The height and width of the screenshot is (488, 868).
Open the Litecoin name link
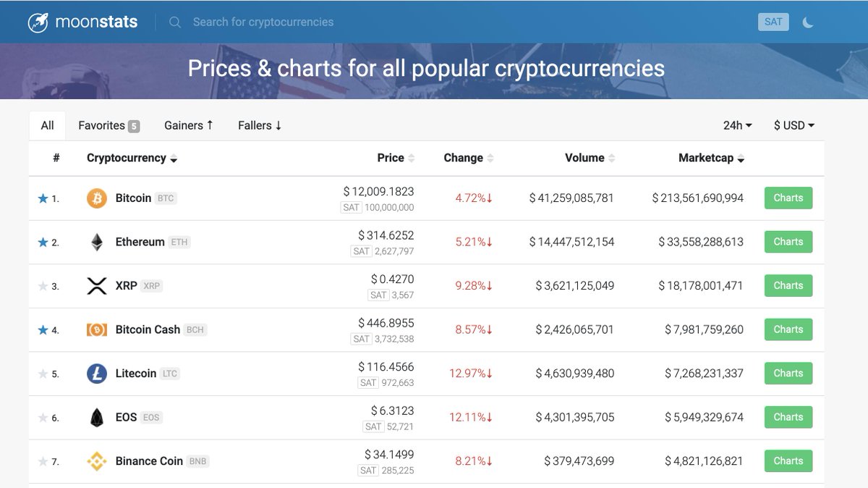click(x=136, y=373)
